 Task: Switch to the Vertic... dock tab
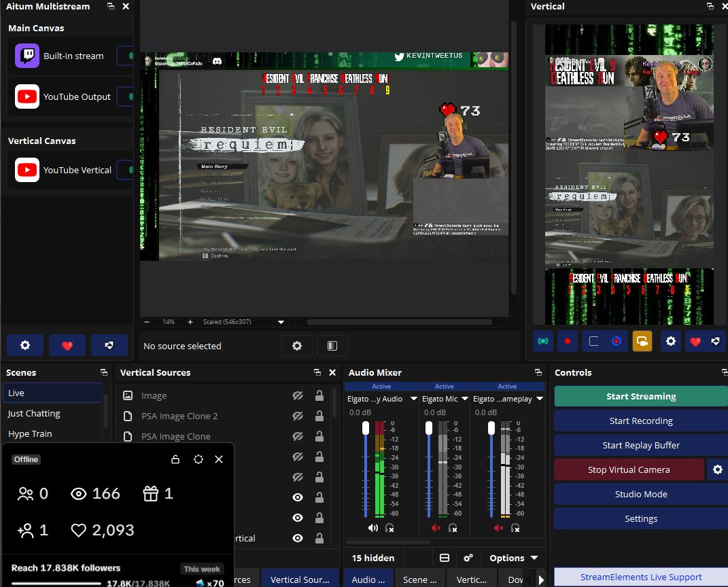coord(471,580)
